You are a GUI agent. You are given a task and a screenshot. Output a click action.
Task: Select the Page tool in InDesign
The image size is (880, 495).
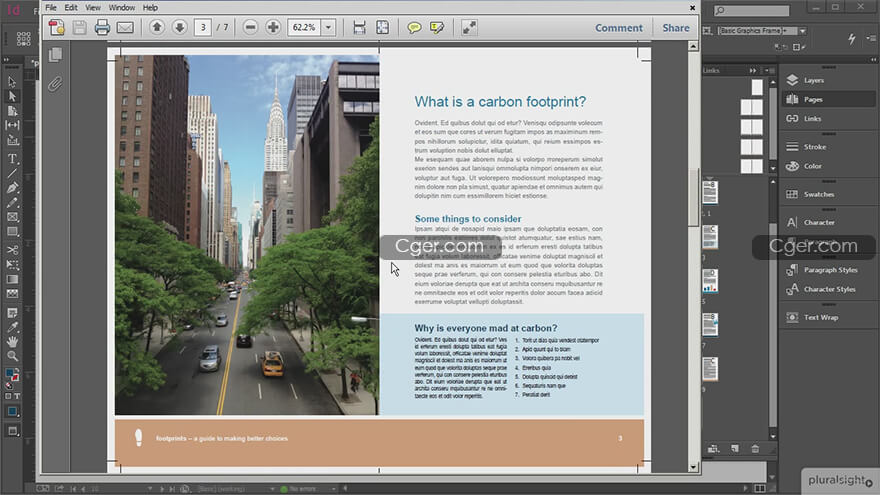click(x=12, y=111)
